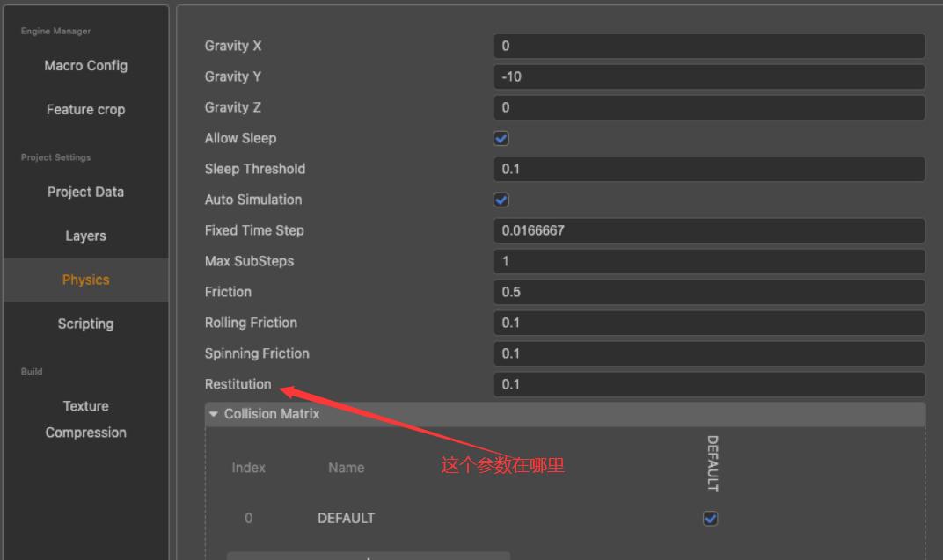943x560 pixels.
Task: Open the Project Data settings page
Action: 85,192
